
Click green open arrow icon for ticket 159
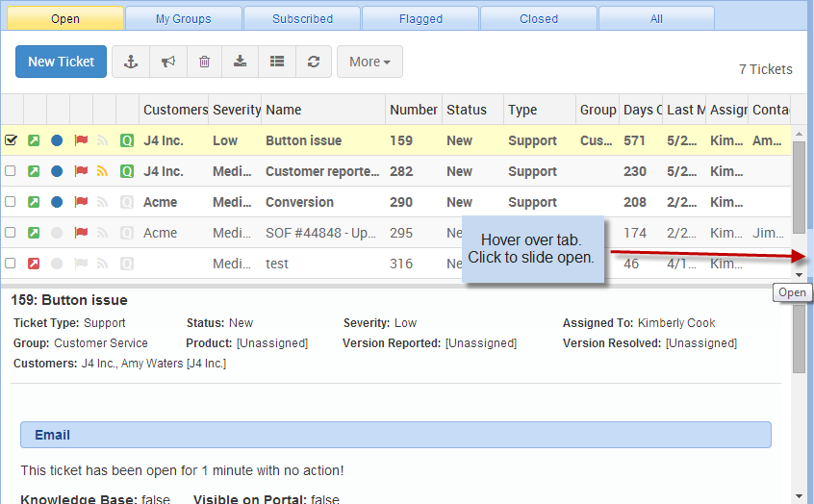click(x=34, y=140)
